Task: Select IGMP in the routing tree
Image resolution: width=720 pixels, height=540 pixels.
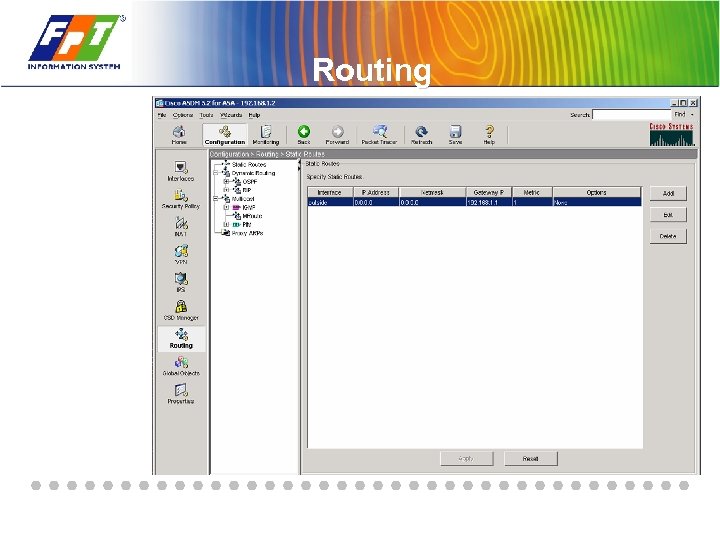Action: coord(248,208)
